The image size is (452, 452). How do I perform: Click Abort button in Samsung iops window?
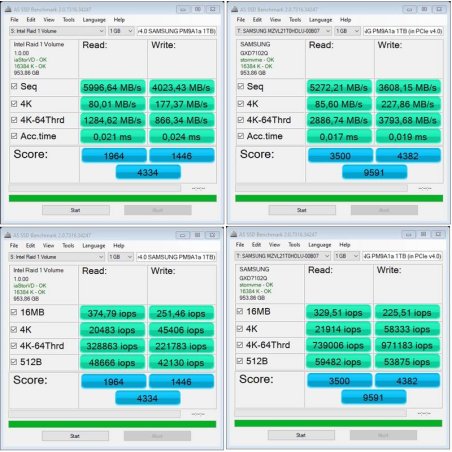pyautogui.click(x=383, y=435)
